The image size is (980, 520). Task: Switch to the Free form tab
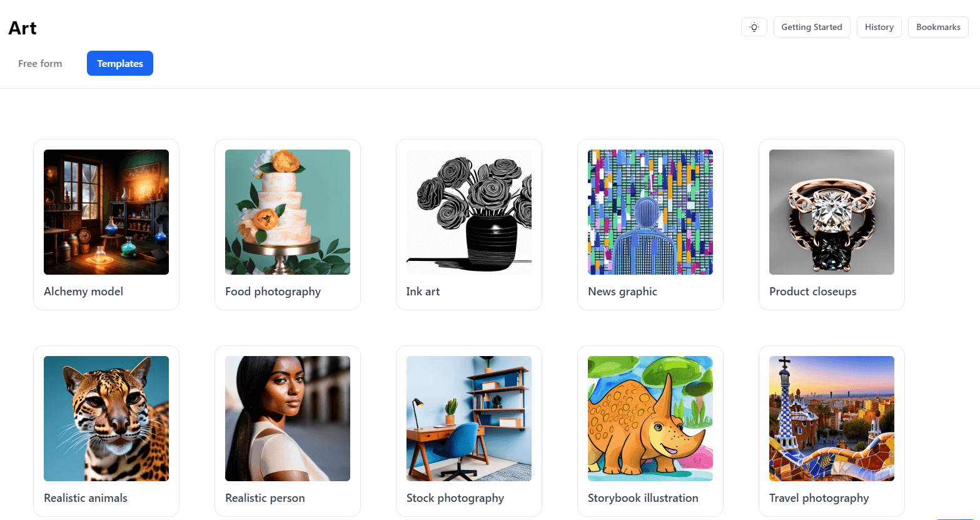(x=40, y=63)
